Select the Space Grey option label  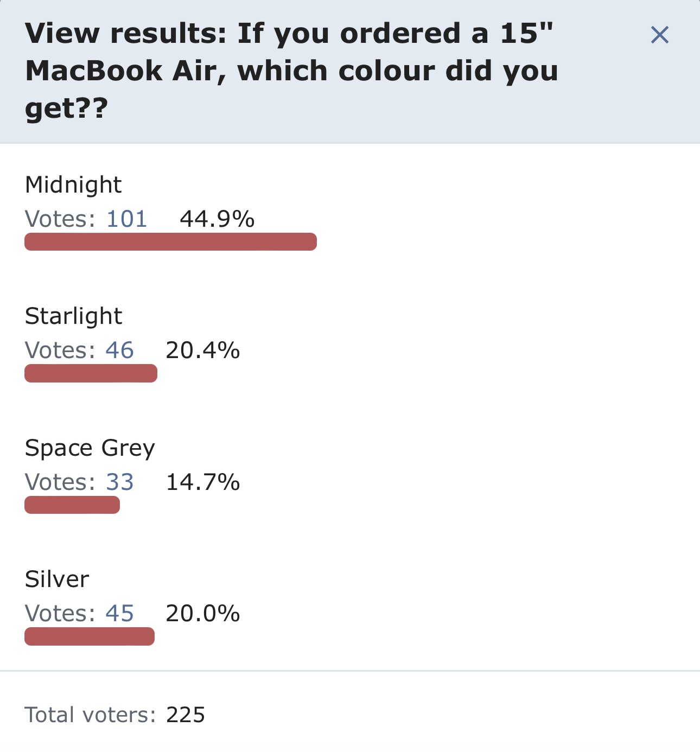tap(90, 449)
